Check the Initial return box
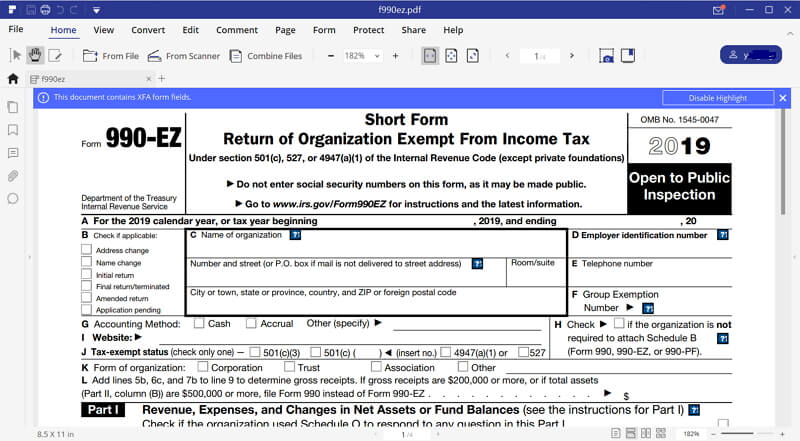The image size is (800, 441). [87, 274]
